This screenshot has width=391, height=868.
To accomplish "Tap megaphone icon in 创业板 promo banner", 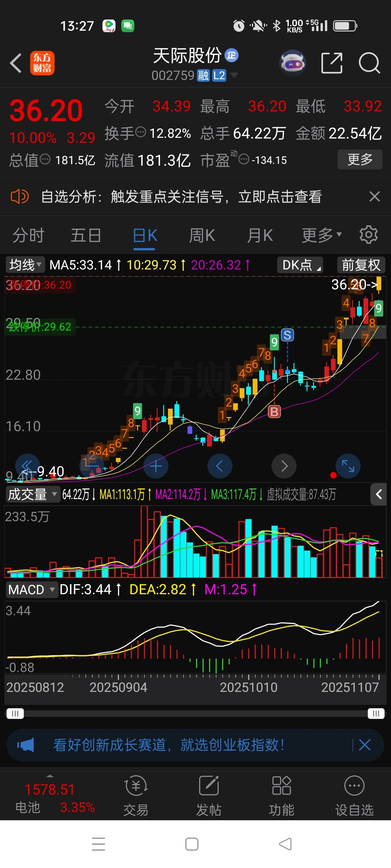I will point(25,745).
